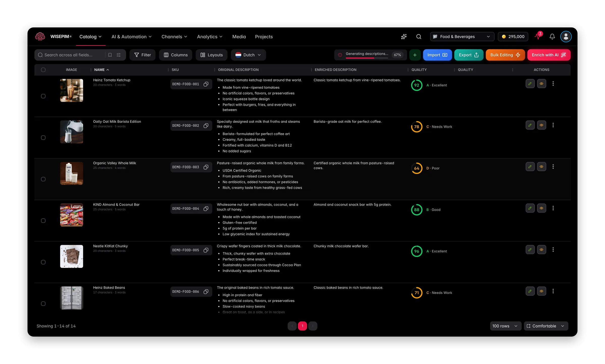The width and height of the screenshot is (605, 364).
Task: Click the orange Bulk Editing button
Action: click(x=505, y=55)
